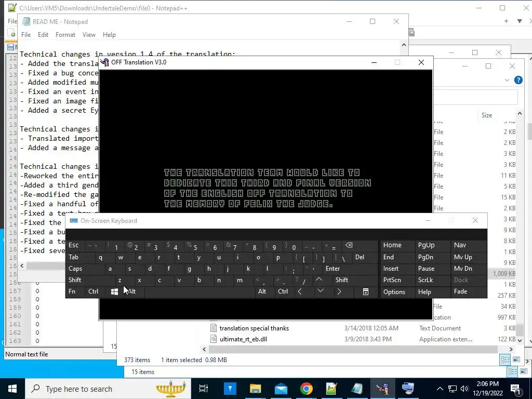Toggle right Alt key on On-Screen Keyboard
This screenshot has width=532, height=399.
tap(262, 292)
